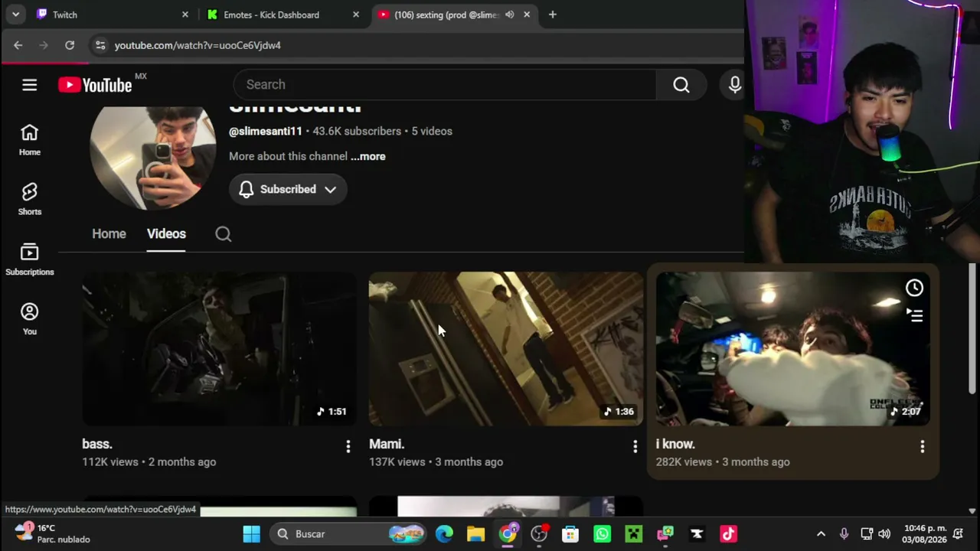Click the magnifier search button beside Search box
Image resolution: width=980 pixels, height=551 pixels.
click(x=681, y=85)
